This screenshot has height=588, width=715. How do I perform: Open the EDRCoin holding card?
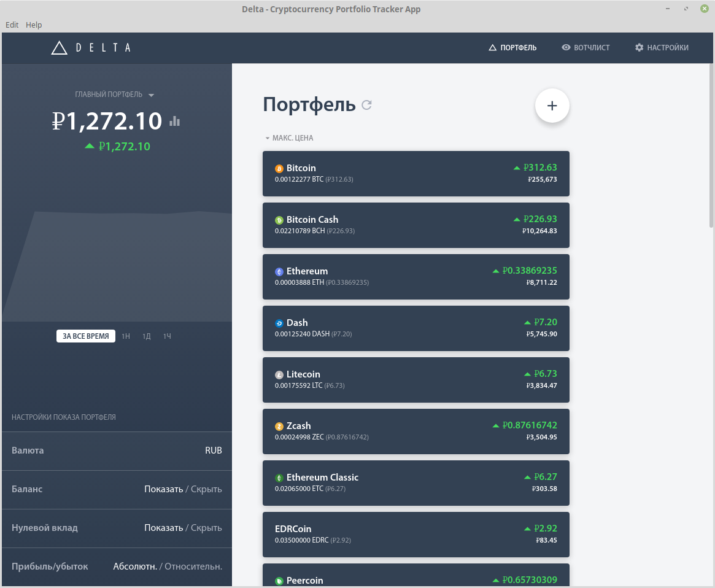pos(416,535)
